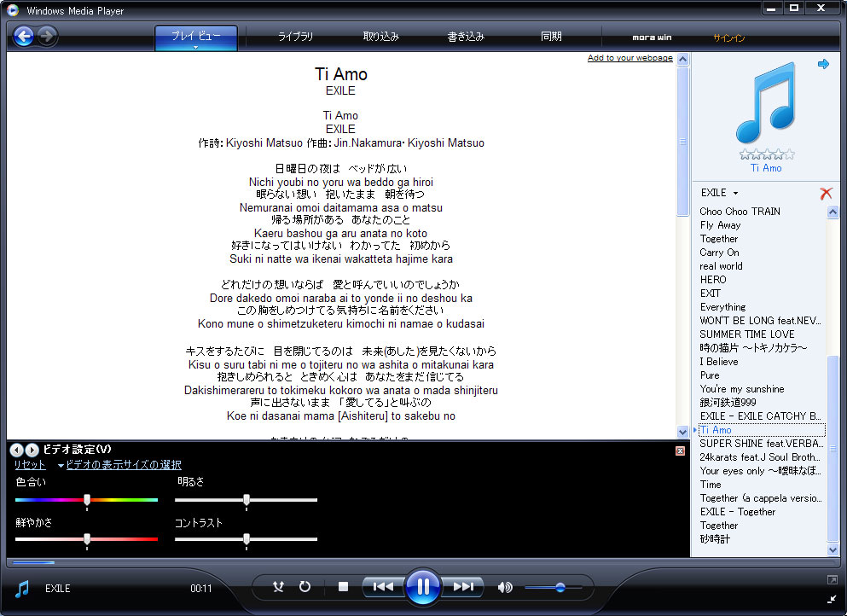This screenshot has width=847, height=616.
Task: Select Choo Choo TRAIN in playlist
Action: (740, 212)
